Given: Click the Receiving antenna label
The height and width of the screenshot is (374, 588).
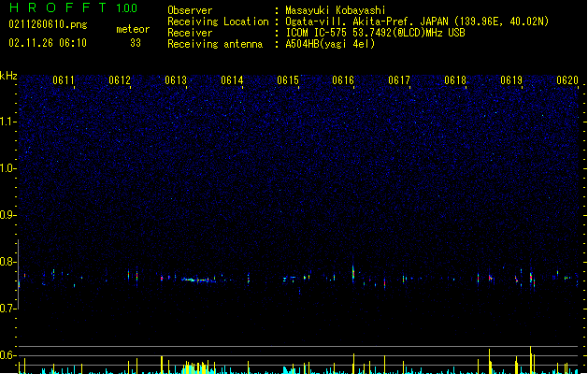Looking at the screenshot, I should click(x=215, y=44).
